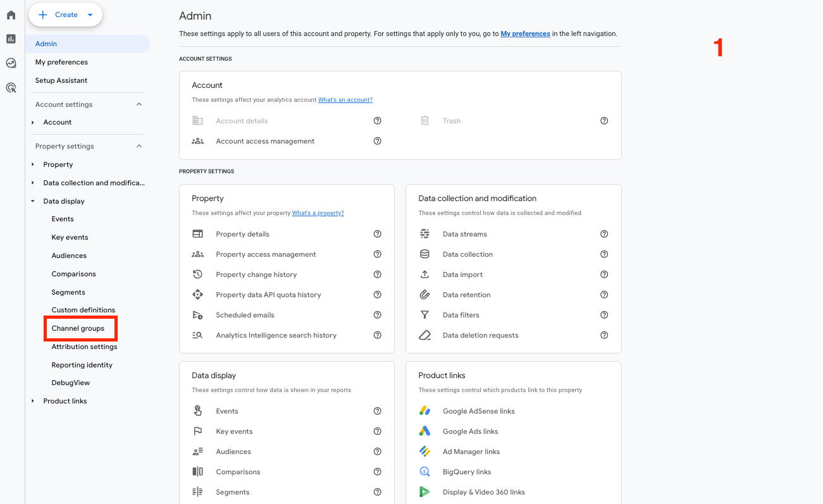Click the Google AdSense links logo icon
This screenshot has height=504, width=823.
(x=425, y=411)
